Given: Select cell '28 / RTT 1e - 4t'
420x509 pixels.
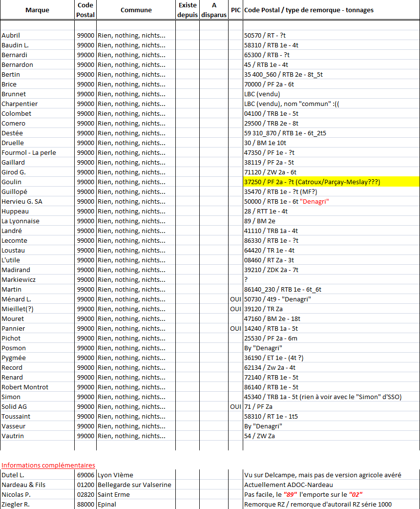Looking at the screenshot, I should coord(332,211).
